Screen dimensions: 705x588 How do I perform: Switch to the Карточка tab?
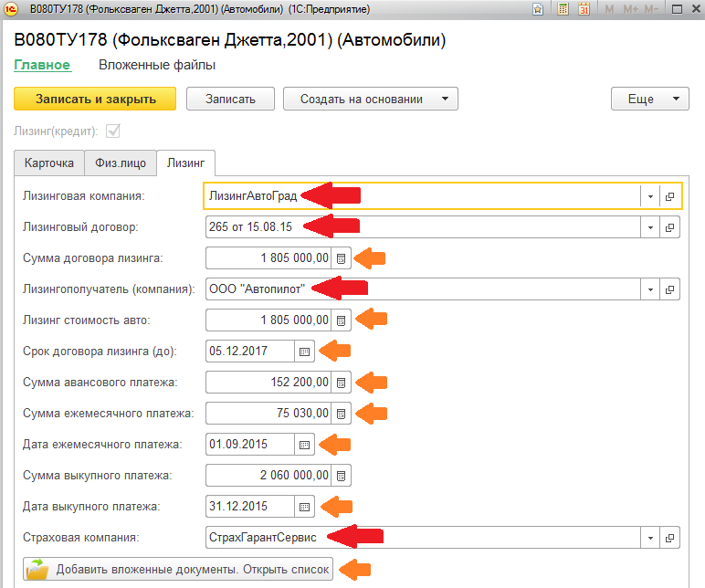tap(49, 163)
